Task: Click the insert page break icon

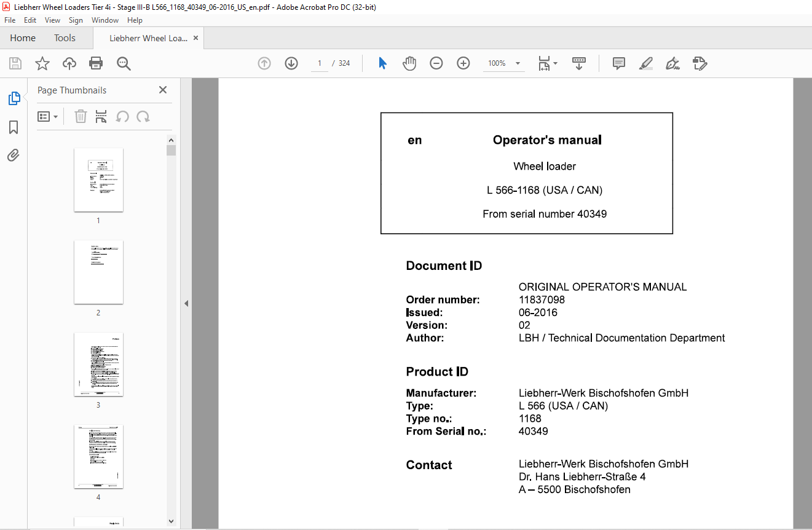Action: [x=101, y=116]
